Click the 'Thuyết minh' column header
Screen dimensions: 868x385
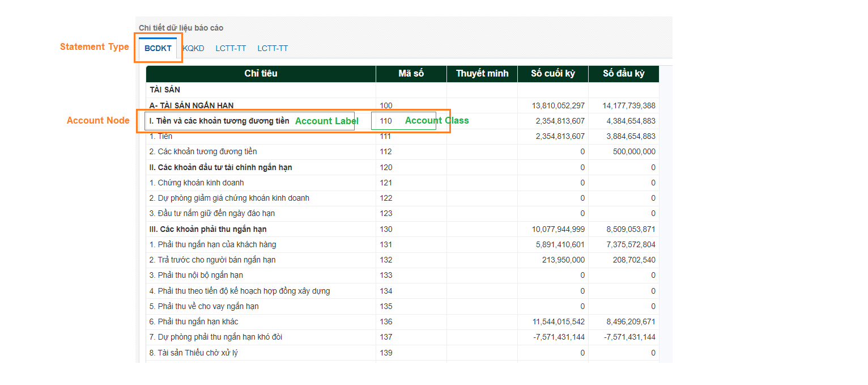point(482,74)
